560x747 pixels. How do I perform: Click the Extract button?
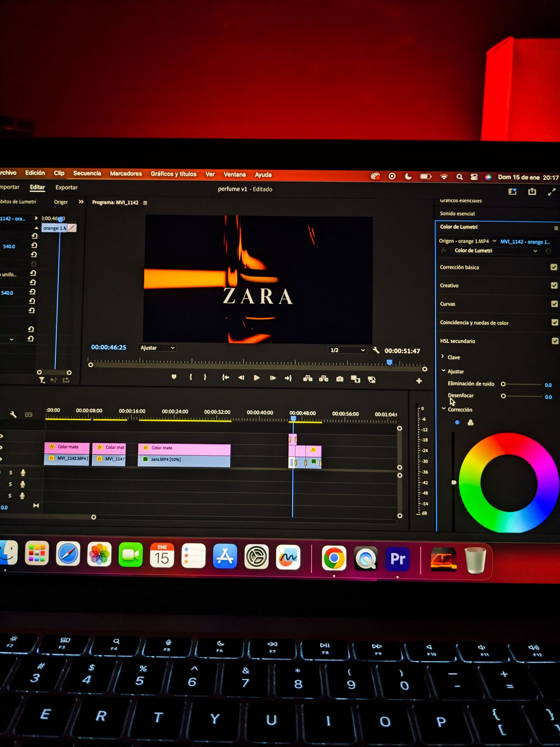click(x=324, y=379)
